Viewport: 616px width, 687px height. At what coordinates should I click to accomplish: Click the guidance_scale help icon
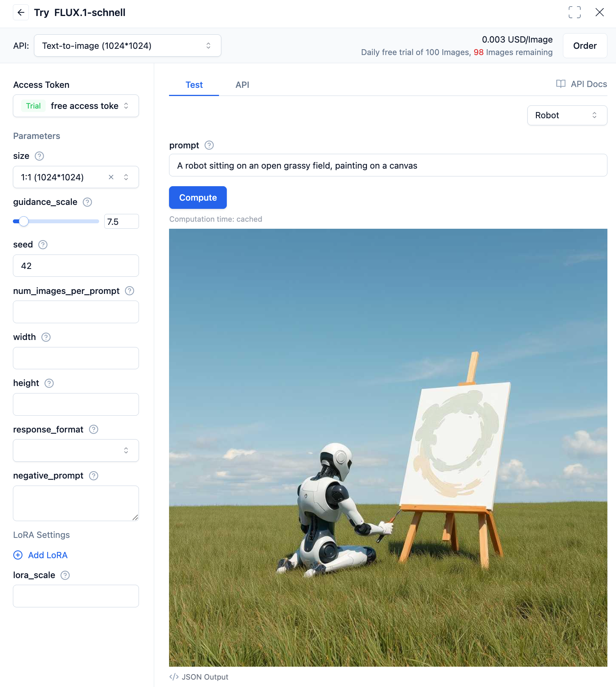tap(87, 202)
